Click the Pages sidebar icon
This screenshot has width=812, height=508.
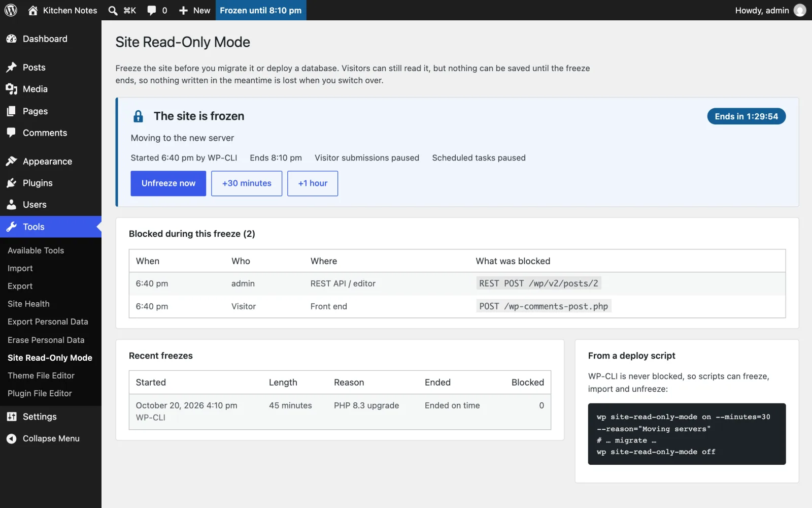(x=12, y=111)
